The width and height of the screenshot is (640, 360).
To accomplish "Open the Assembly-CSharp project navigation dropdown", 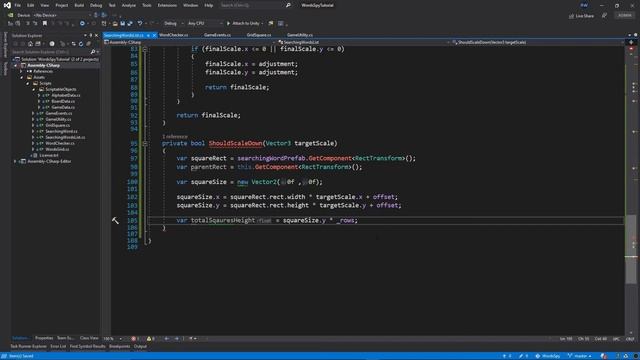I will pos(190,42).
